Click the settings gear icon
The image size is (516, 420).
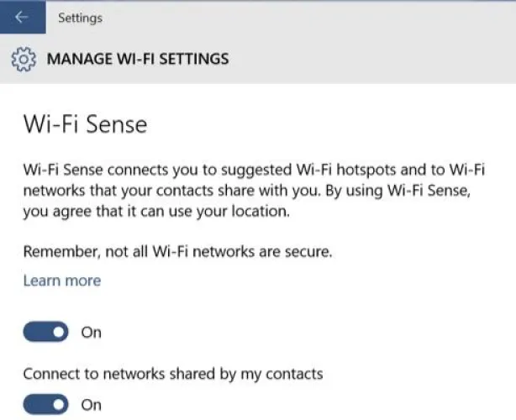[x=24, y=60]
